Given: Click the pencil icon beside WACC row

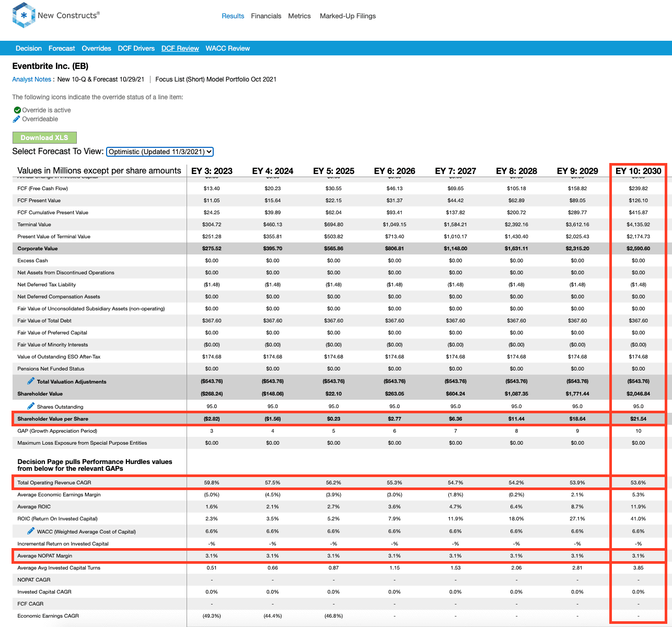Looking at the screenshot, I should [31, 531].
